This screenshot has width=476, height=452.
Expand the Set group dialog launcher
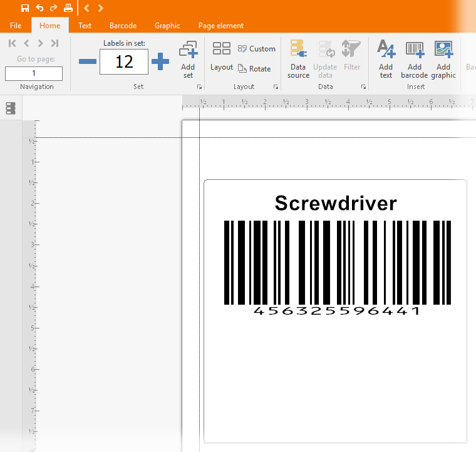click(199, 87)
